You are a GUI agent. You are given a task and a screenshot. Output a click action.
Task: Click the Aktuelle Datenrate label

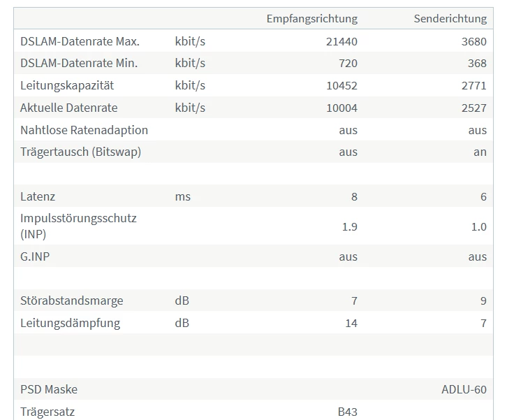tap(69, 108)
